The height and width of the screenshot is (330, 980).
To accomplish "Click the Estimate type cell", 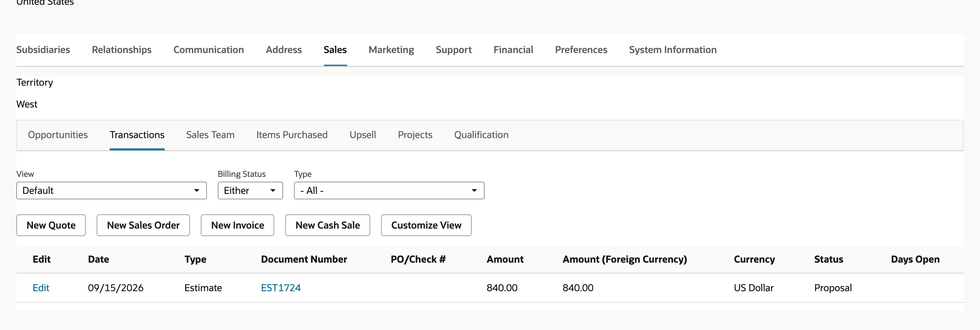I will pos(203,288).
